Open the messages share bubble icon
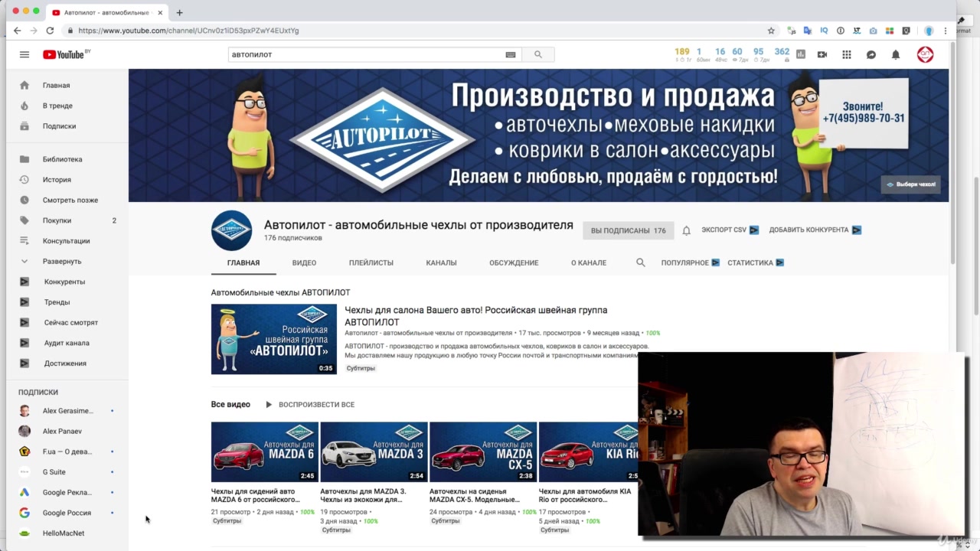The height and width of the screenshot is (551, 980). coord(871,54)
